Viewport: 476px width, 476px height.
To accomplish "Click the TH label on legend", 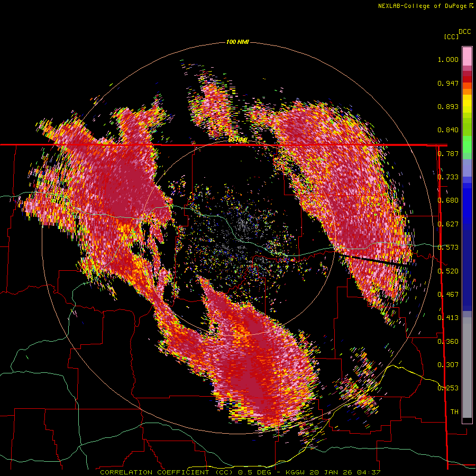I will [454, 411].
